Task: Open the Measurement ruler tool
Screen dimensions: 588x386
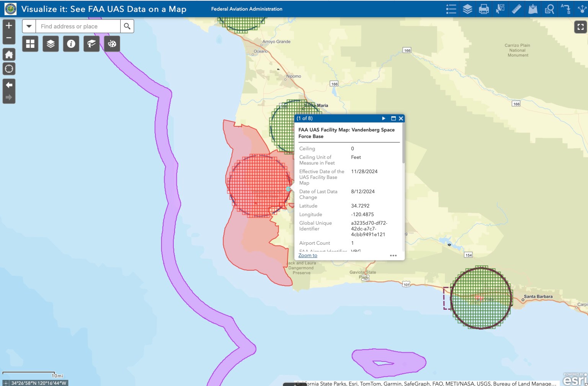Action: 516,9
